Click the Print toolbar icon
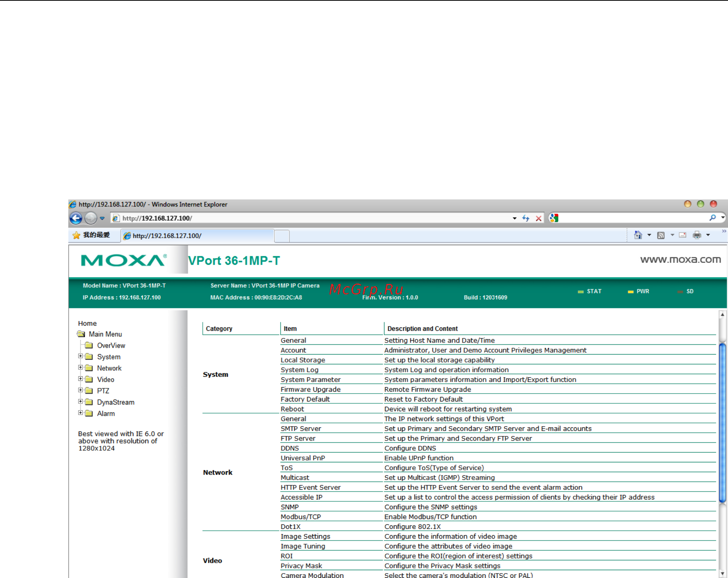Image resolution: width=728 pixels, height=578 pixels. pos(697,235)
